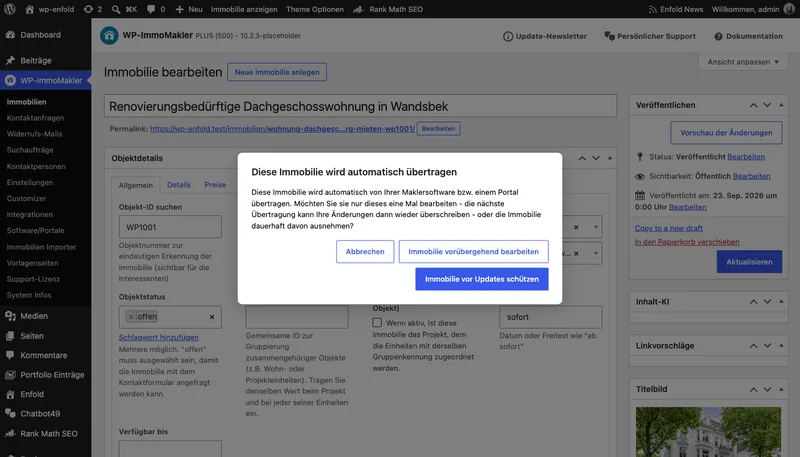This screenshot has width=800, height=457.
Task: Open Portfolio Einträge in sidebar
Action: [45, 374]
